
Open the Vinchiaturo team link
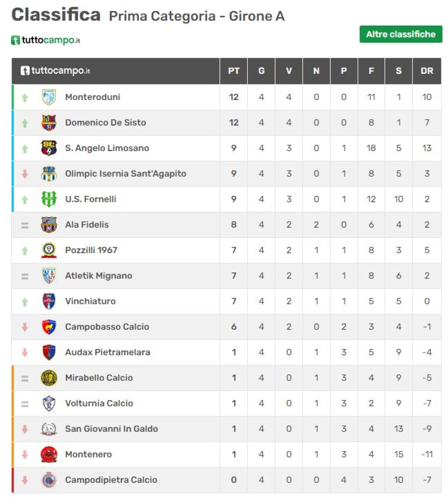[x=90, y=301]
